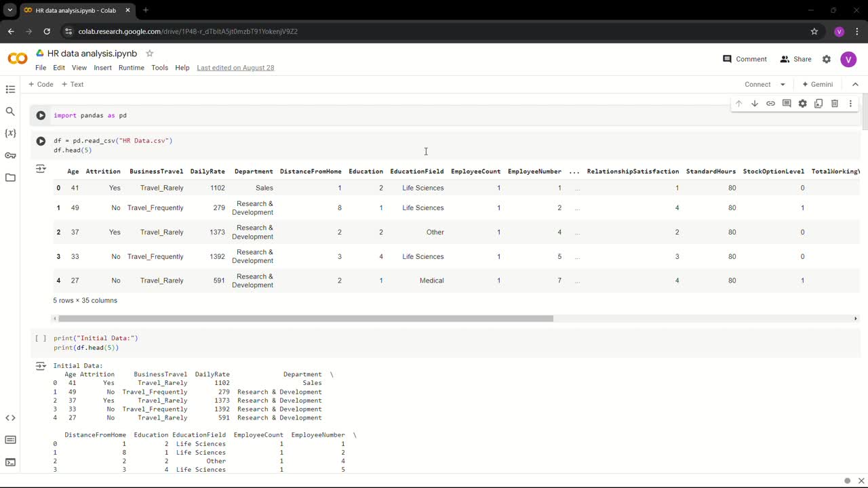The height and width of the screenshot is (488, 868).
Task: Click the Comment button
Action: tap(745, 59)
